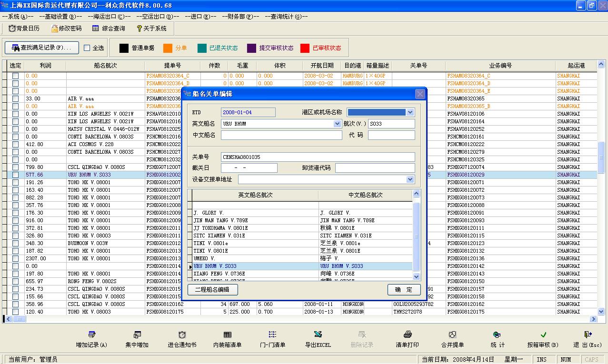Check the row with profit 655.97
The height and width of the screenshot is (364, 608).
click(15, 281)
